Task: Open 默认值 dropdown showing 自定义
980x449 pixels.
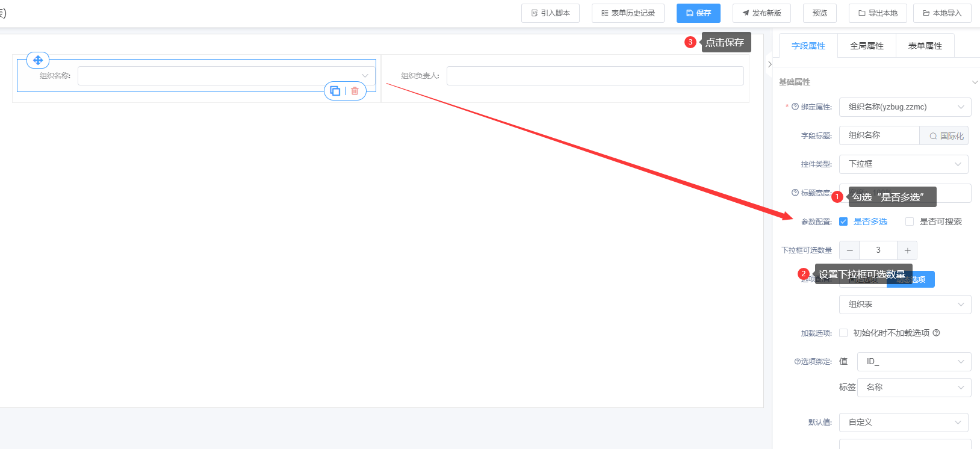Action: [x=904, y=423]
